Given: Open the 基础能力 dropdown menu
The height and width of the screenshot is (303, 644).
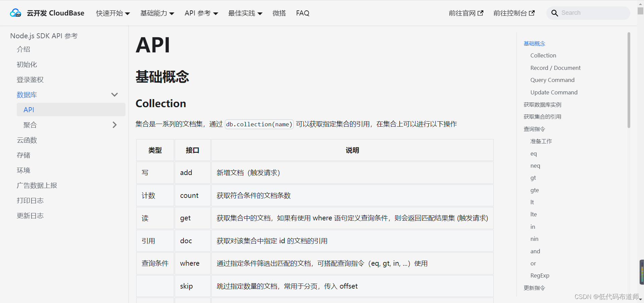Looking at the screenshot, I should pos(157,13).
